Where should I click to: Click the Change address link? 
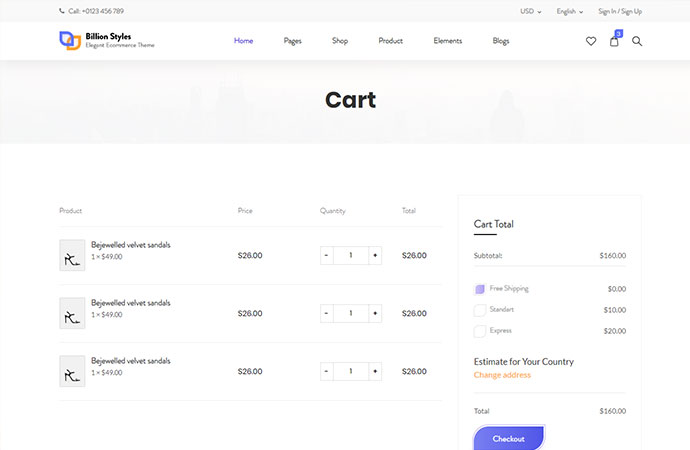click(x=502, y=375)
